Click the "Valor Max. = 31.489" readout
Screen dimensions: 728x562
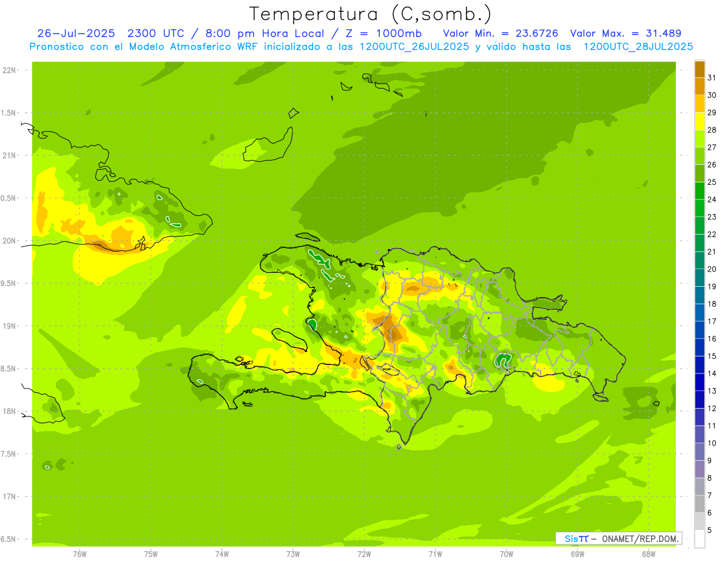(626, 33)
